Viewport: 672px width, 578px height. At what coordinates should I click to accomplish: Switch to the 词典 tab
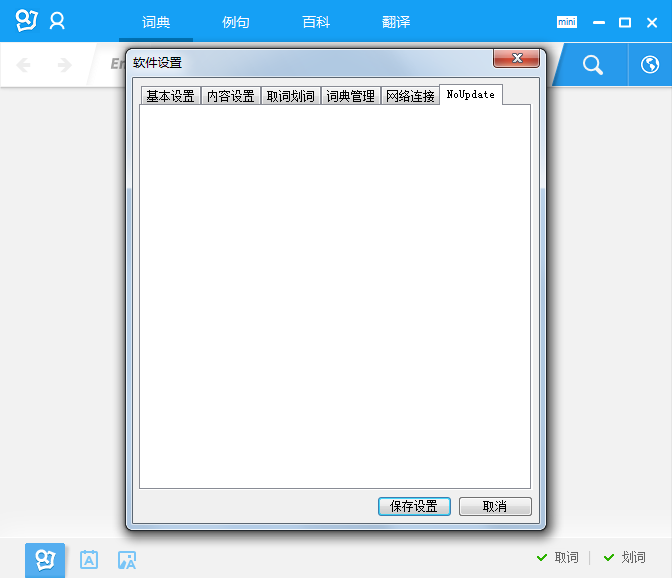click(x=156, y=22)
